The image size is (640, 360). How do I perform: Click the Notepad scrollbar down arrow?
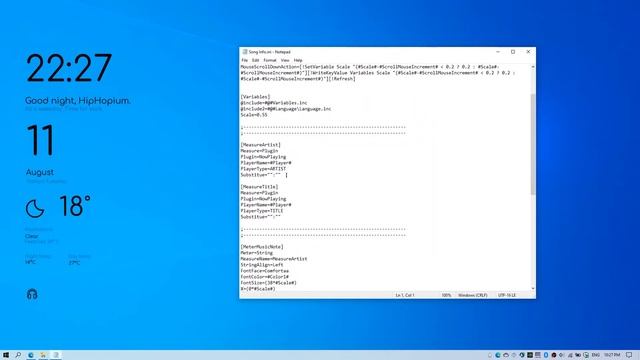[533, 289]
